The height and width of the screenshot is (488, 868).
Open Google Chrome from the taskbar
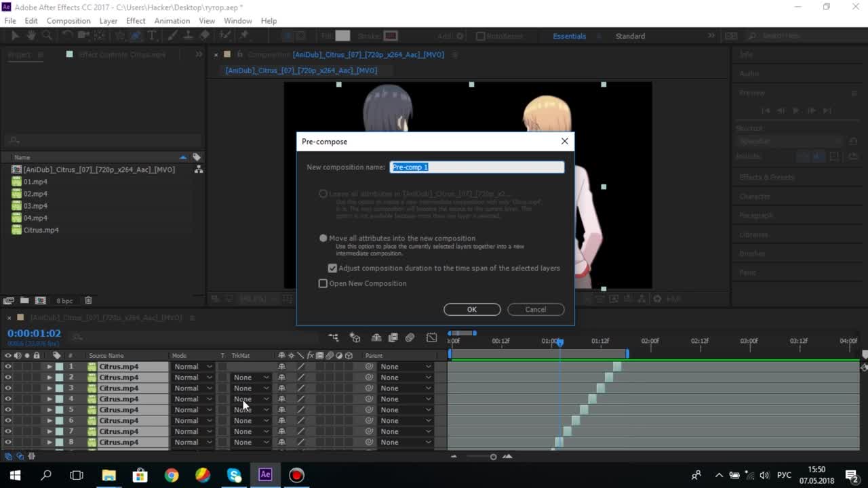pyautogui.click(x=172, y=475)
